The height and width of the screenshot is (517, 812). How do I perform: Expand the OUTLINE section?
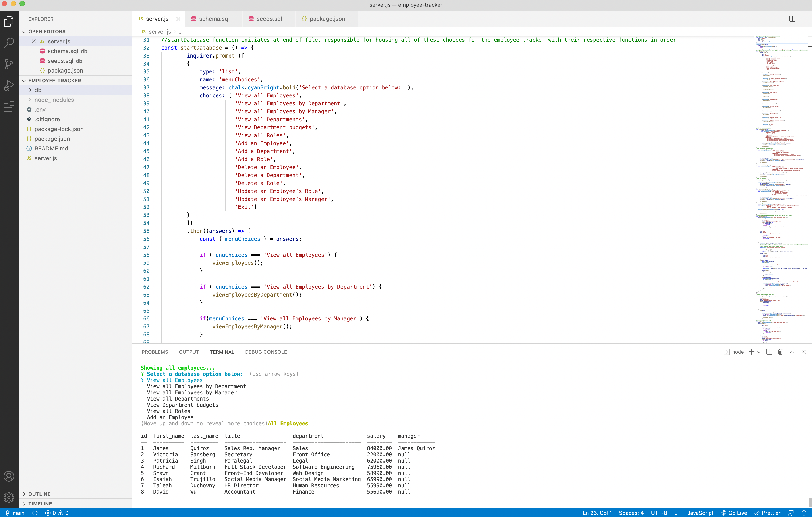(x=39, y=494)
